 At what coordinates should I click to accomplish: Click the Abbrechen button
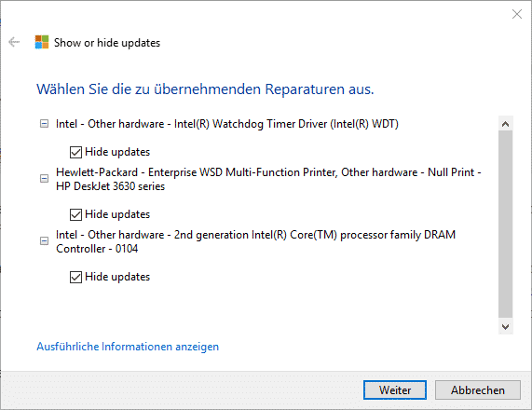coord(478,390)
